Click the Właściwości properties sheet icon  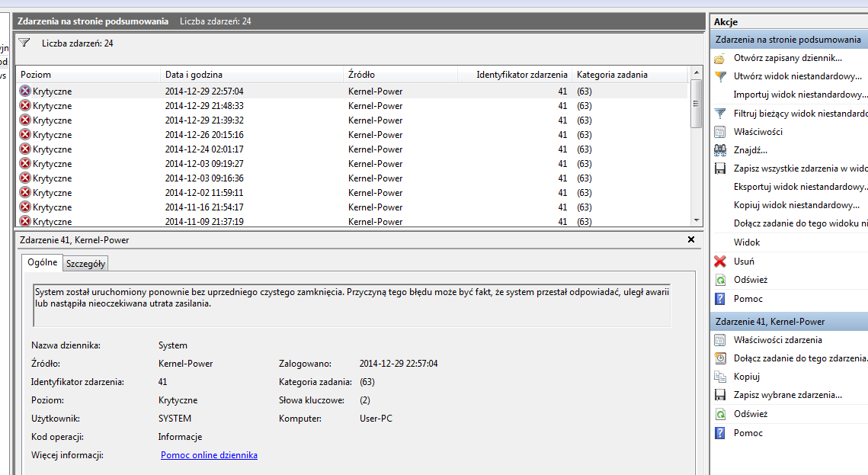pos(719,132)
